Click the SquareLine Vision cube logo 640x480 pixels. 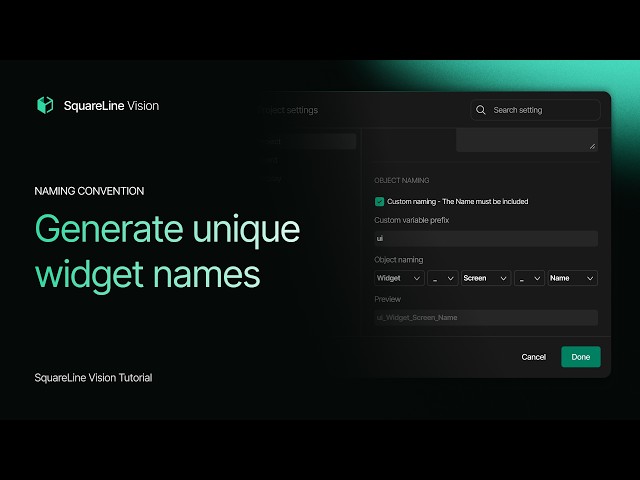tap(45, 105)
